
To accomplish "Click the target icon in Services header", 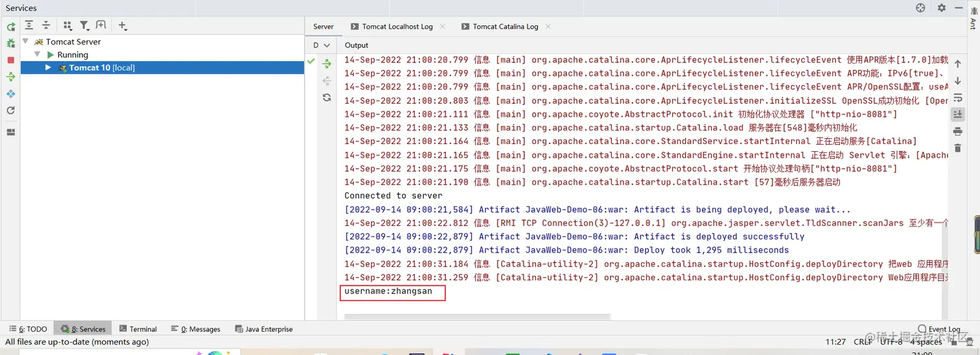I will 920,8.
